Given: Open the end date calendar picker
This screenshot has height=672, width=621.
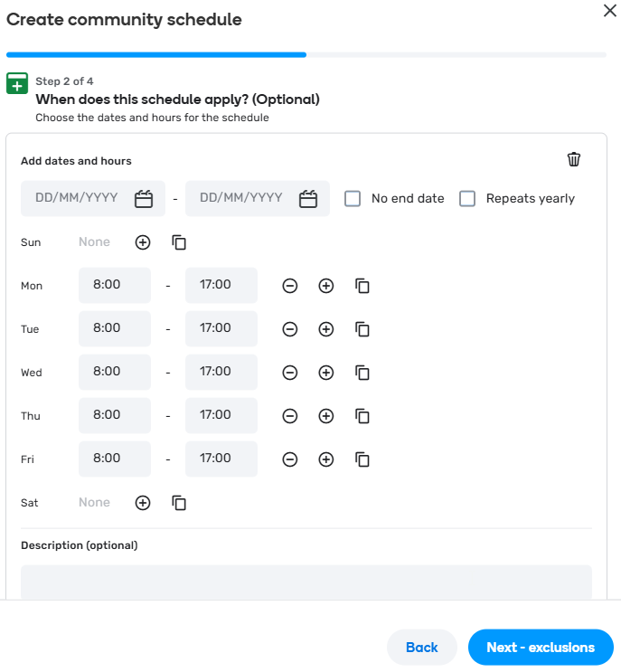Looking at the screenshot, I should pos(308,199).
